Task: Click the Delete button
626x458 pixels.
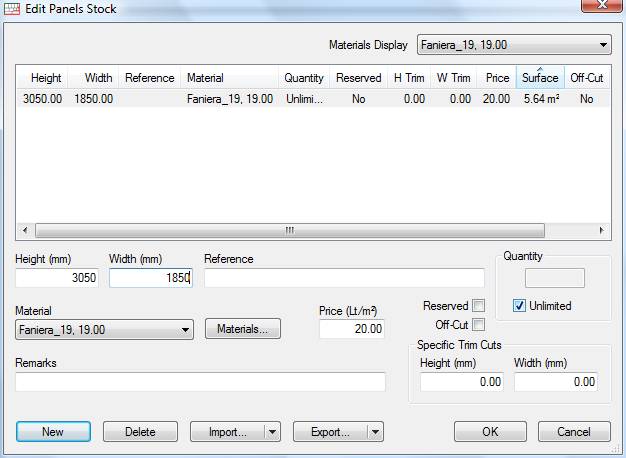Action: click(x=140, y=432)
